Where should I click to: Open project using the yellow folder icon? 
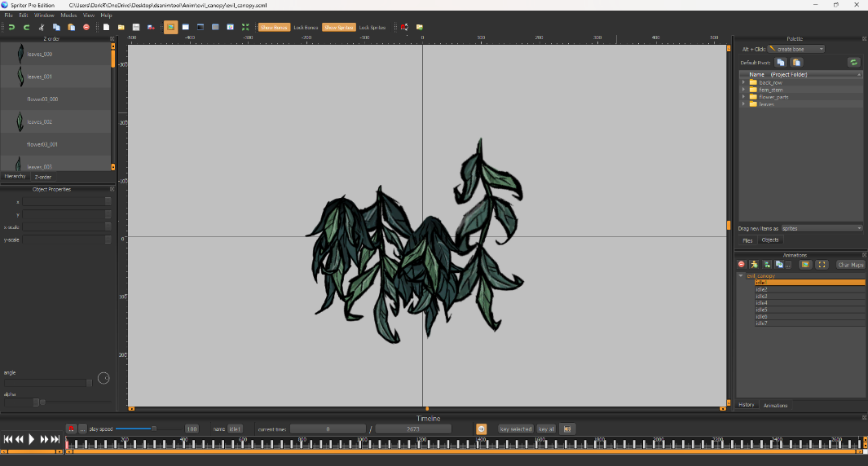[121, 27]
